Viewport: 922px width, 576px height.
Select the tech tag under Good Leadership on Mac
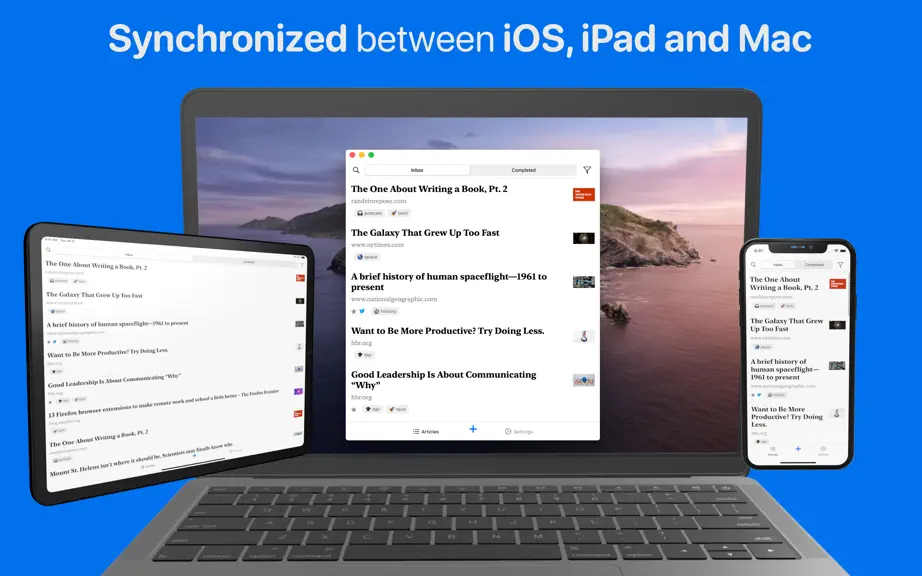pyautogui.click(x=397, y=409)
